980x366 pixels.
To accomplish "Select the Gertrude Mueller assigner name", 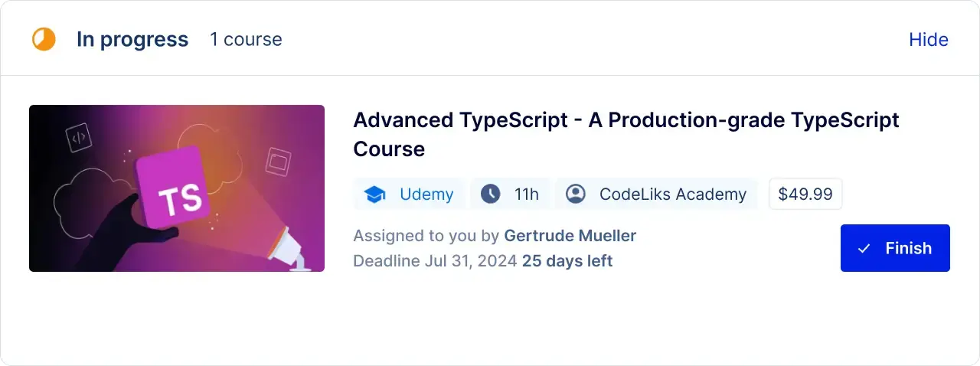I will (570, 235).
